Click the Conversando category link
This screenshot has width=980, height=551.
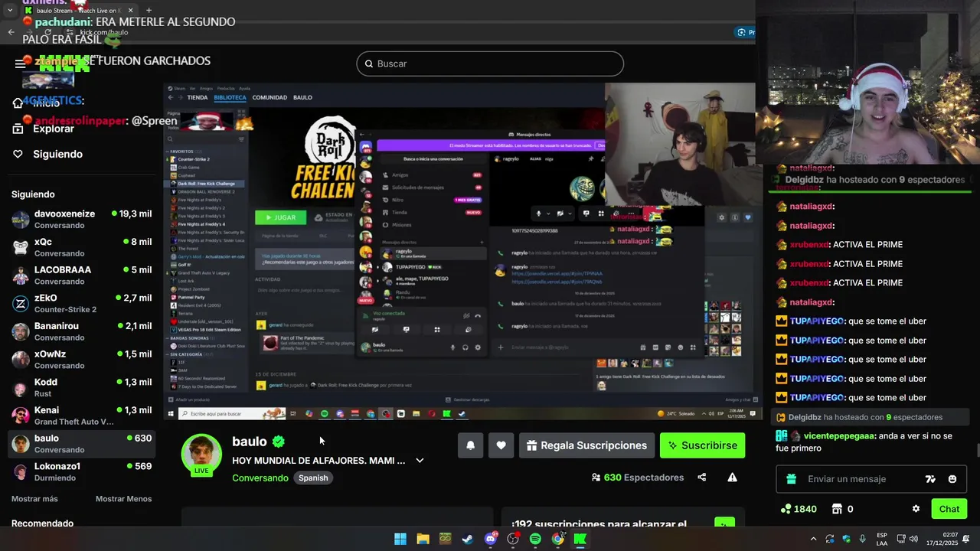pos(260,478)
